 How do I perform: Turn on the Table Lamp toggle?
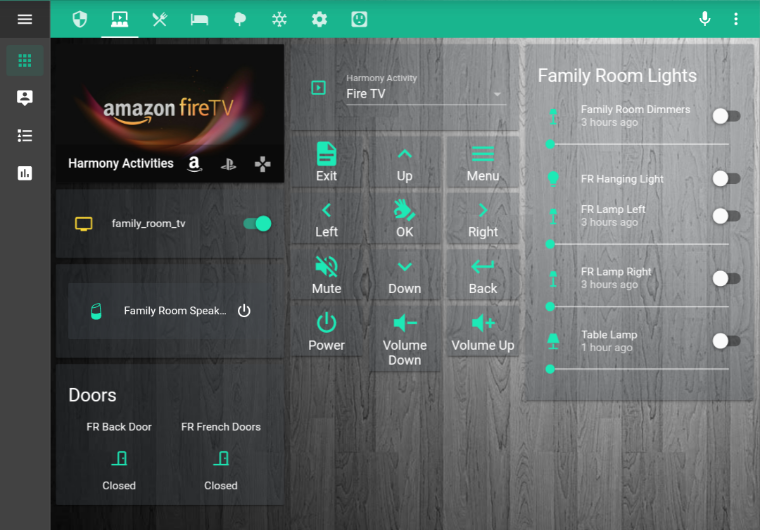tap(726, 341)
